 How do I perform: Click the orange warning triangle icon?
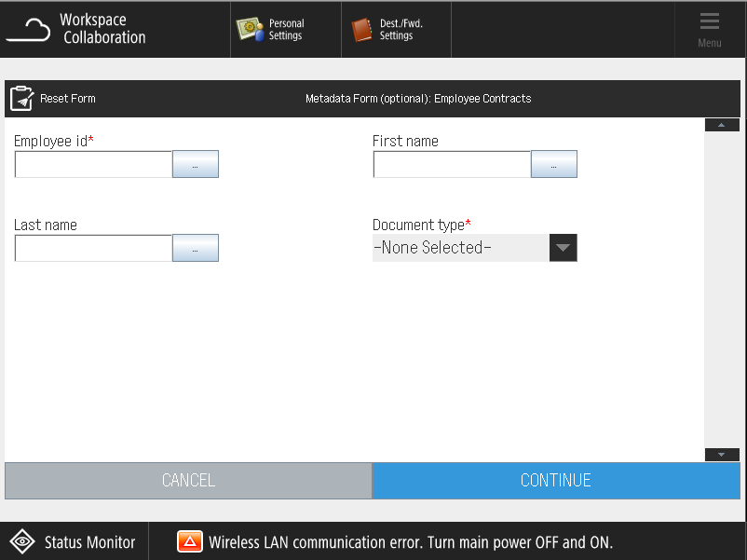point(190,542)
